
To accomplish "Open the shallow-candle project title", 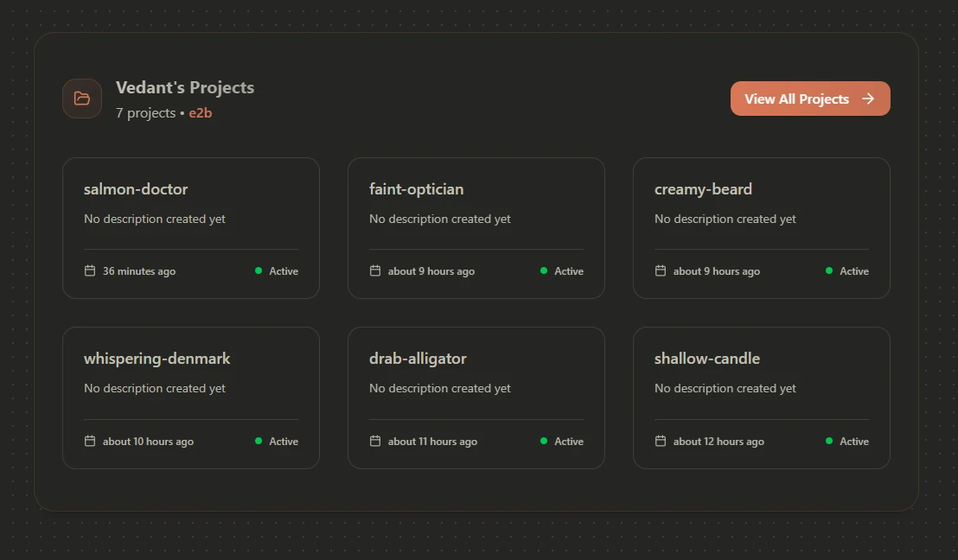I will pyautogui.click(x=707, y=359).
